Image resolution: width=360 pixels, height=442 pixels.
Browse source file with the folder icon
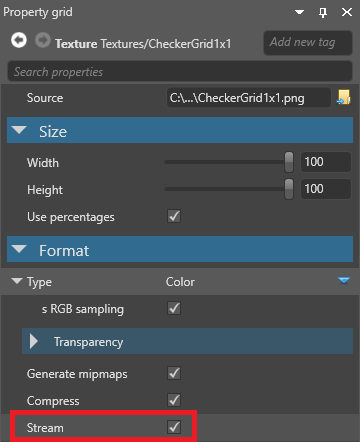pos(344,97)
